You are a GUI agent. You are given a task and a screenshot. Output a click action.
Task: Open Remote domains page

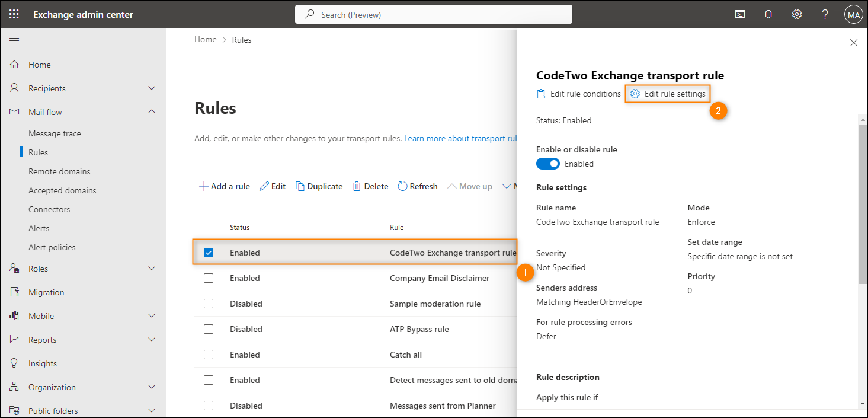[x=59, y=171]
